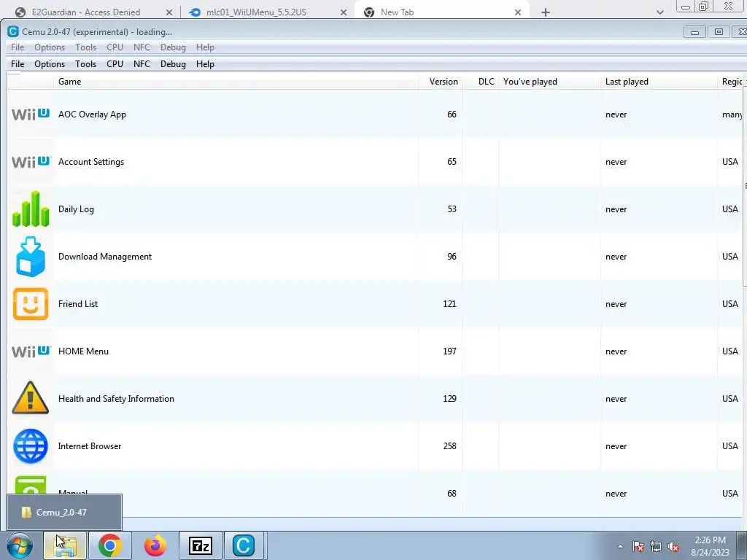This screenshot has width=747, height=560.
Task: Click 'many' region in AOC Overlay row
Action: pyautogui.click(x=732, y=114)
